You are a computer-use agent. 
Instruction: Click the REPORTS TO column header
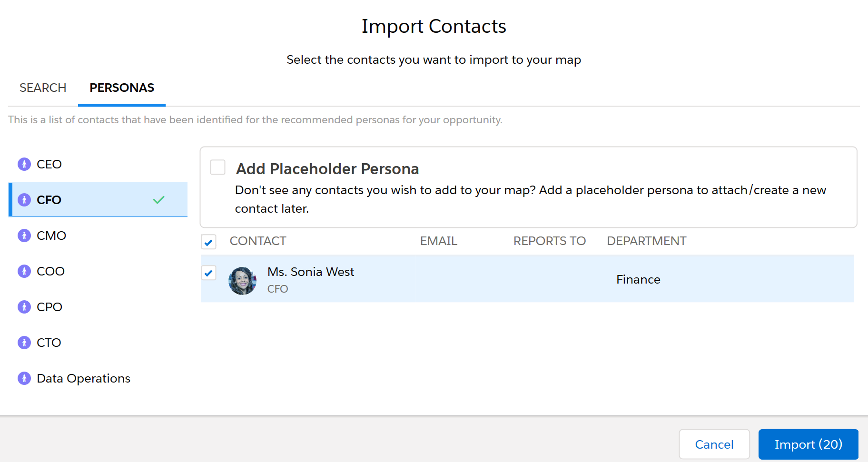tap(550, 241)
